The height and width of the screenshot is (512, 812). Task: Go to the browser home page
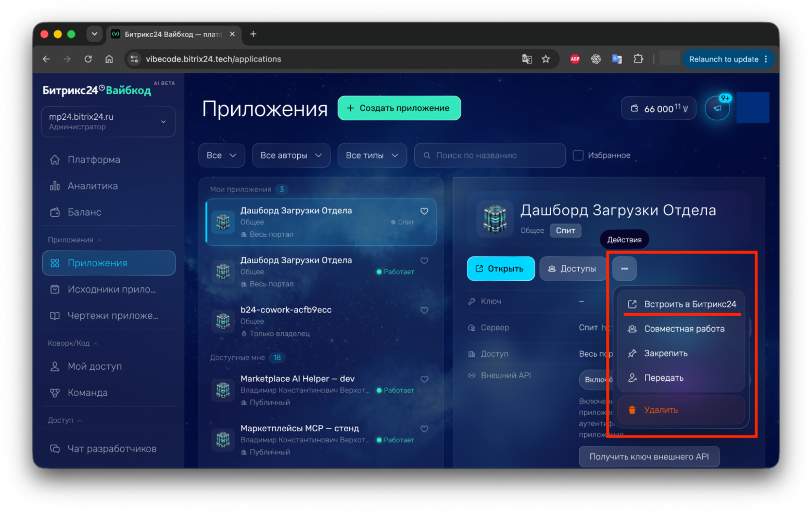[109, 59]
